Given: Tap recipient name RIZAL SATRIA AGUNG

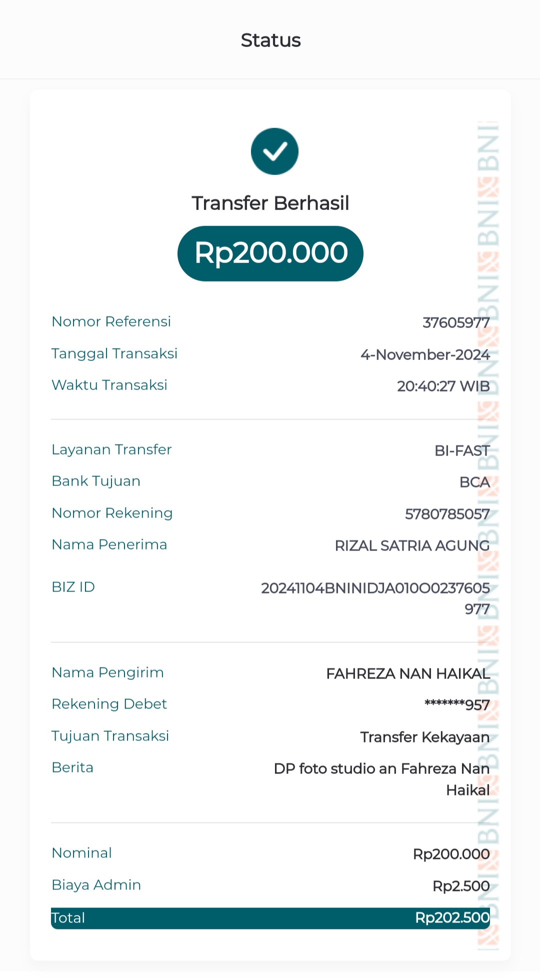Looking at the screenshot, I should click(x=412, y=546).
